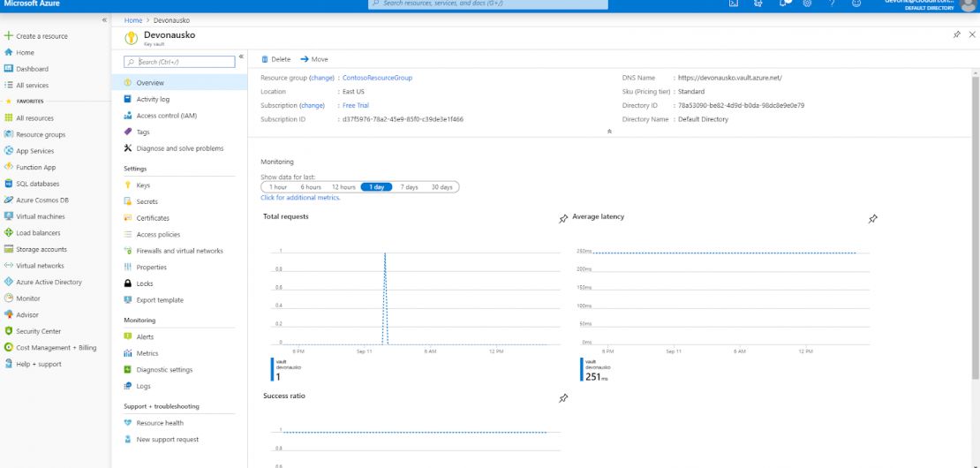
Task: Select the 1 hour time range
Action: 278,187
